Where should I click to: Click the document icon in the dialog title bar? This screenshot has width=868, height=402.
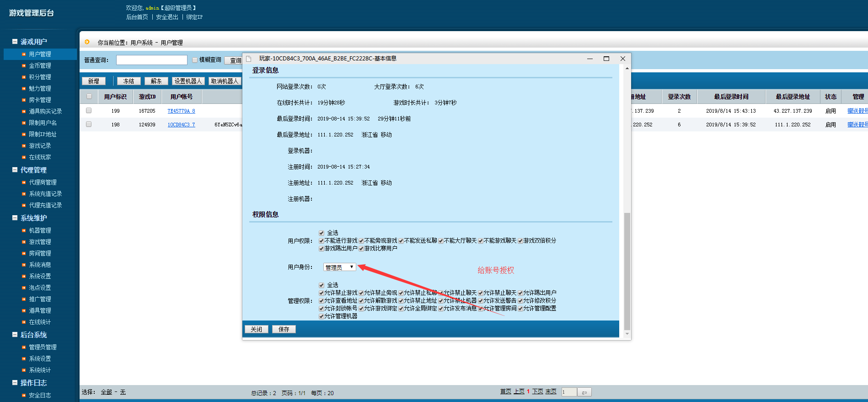click(249, 59)
